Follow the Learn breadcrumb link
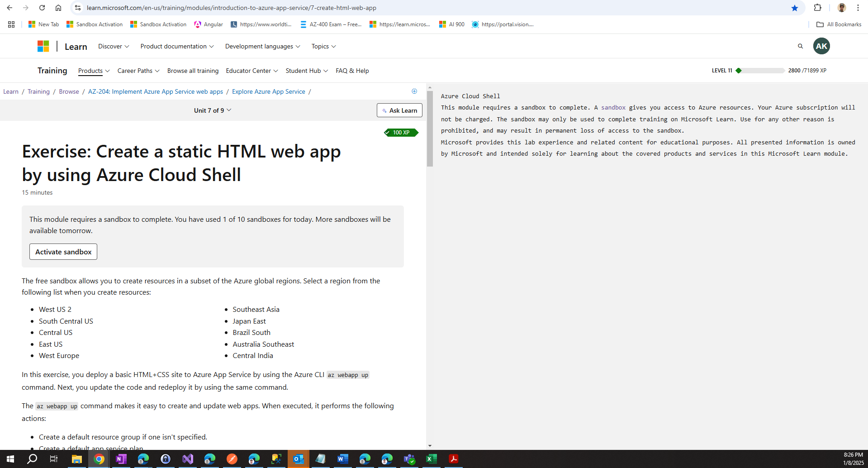This screenshot has height=468, width=868. tap(11, 91)
